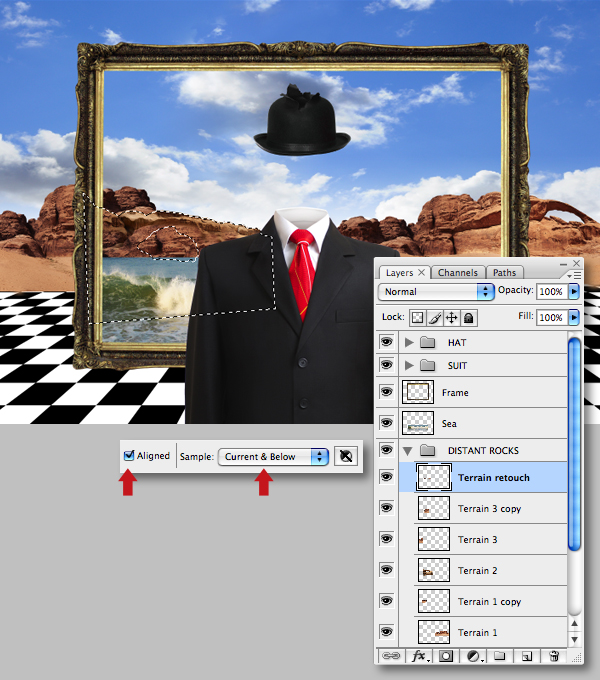Hide the HAT group visibility eye
Screen dimensions: 600x680
pos(386,342)
